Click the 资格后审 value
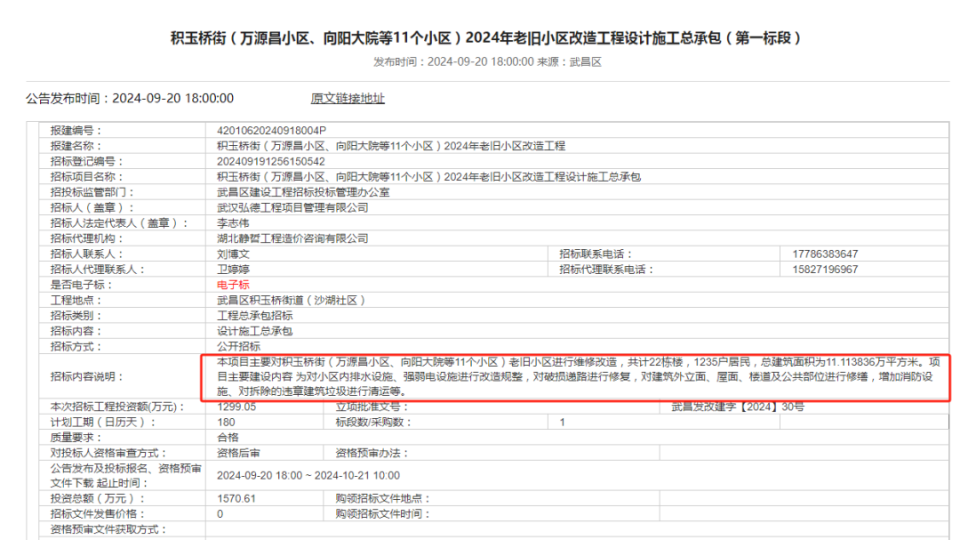The image size is (960, 540). pos(238,453)
